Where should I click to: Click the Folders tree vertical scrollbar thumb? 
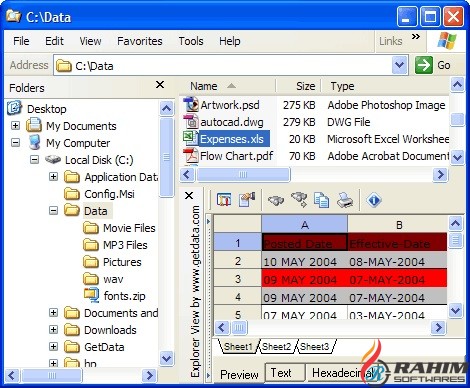[166, 157]
